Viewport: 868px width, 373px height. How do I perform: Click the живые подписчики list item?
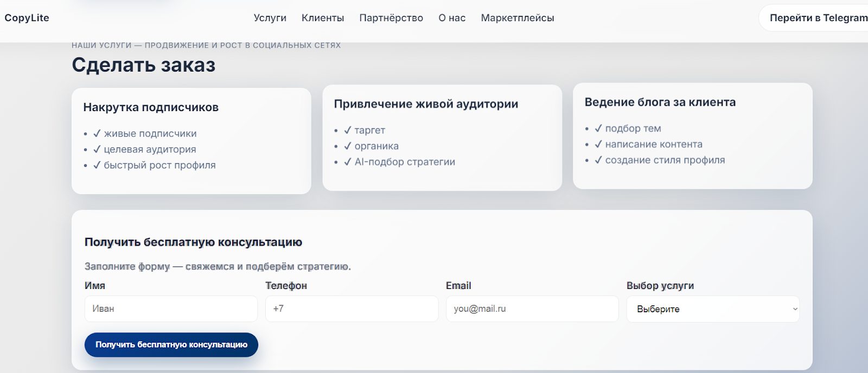[x=145, y=133]
